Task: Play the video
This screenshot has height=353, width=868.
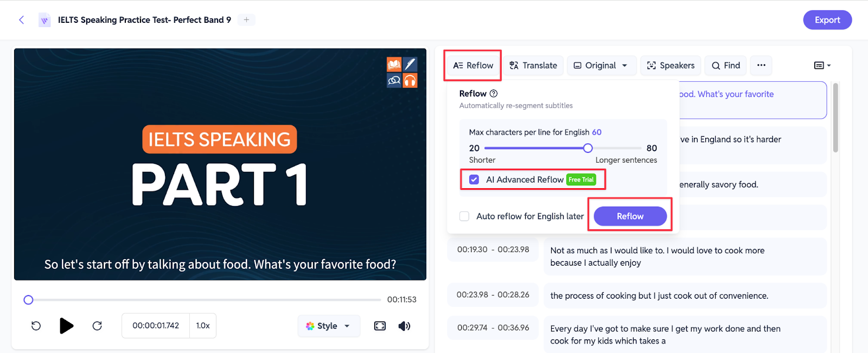Action: [x=66, y=326]
